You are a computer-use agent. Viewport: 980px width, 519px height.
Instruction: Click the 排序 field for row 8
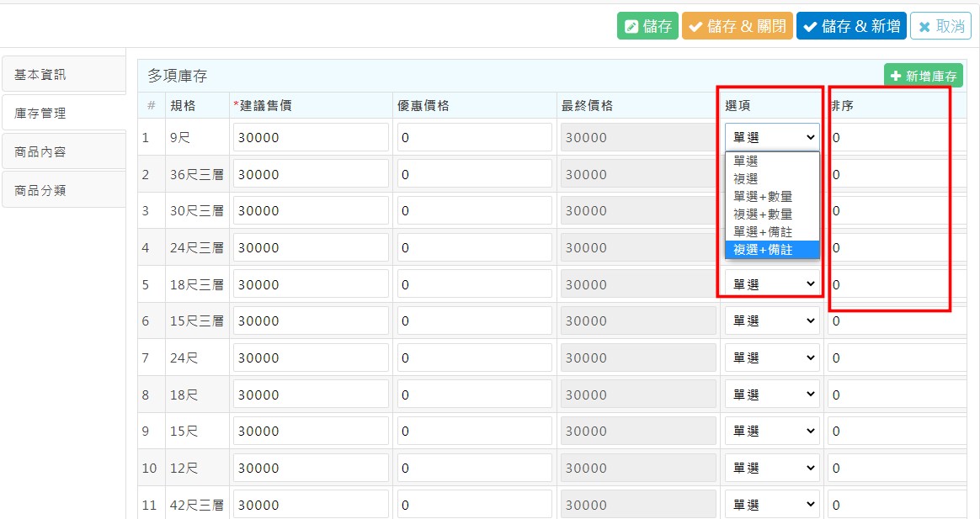pyautogui.click(x=897, y=395)
